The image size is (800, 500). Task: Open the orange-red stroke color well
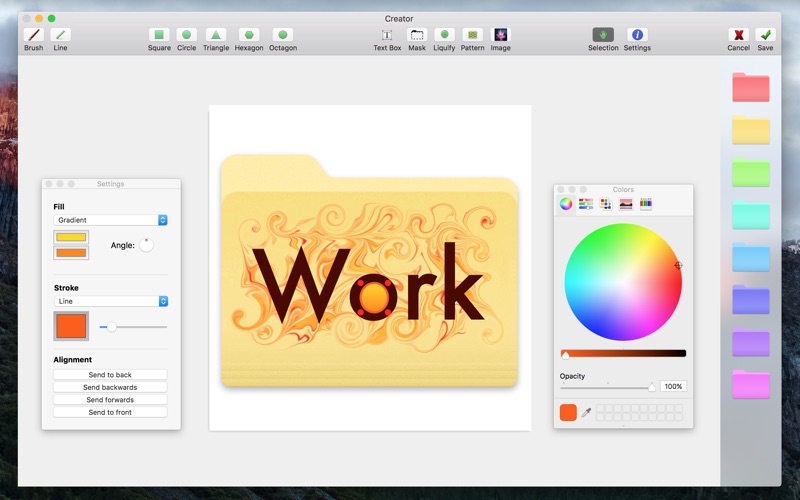click(71, 326)
